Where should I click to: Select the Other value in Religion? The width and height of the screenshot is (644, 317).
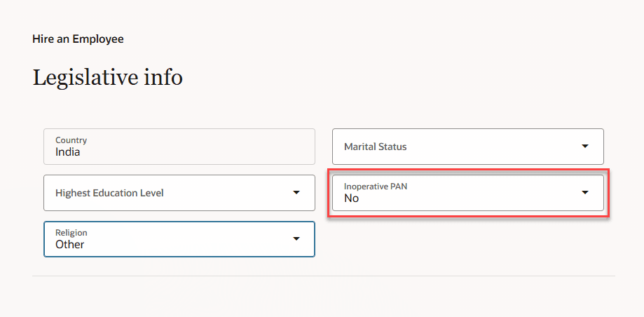click(x=70, y=245)
